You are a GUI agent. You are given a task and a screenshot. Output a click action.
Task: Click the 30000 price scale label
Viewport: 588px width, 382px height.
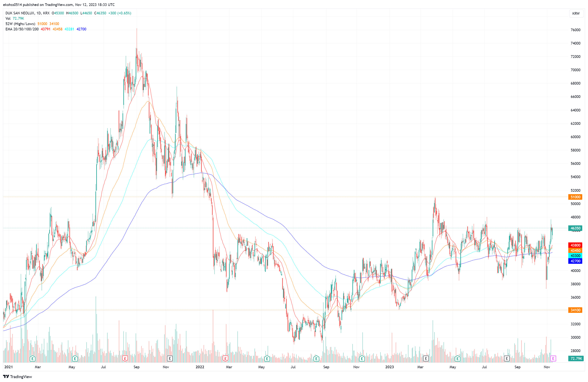coord(575,337)
